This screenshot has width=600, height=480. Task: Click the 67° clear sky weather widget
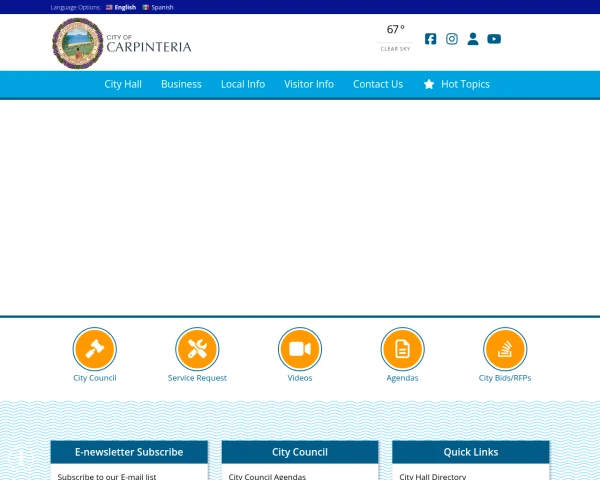tap(395, 38)
